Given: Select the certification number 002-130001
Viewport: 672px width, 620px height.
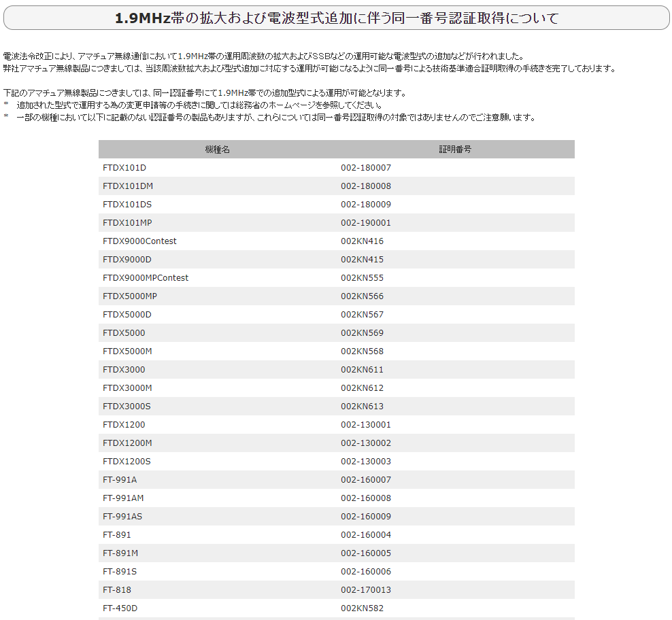Looking at the screenshot, I should coord(366,425).
